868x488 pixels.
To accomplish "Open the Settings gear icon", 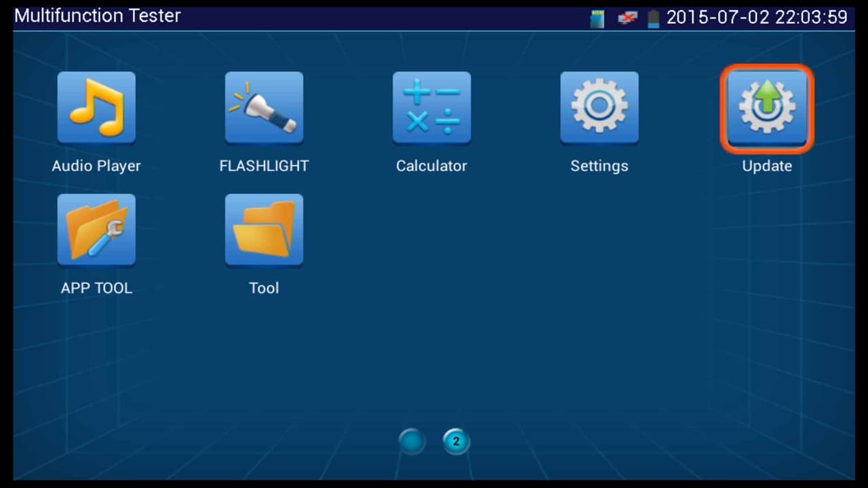I will coord(599,108).
